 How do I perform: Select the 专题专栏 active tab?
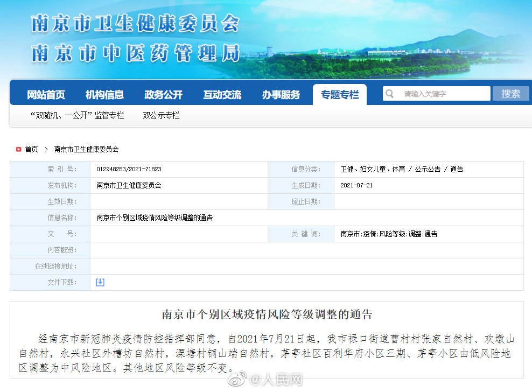pos(339,95)
